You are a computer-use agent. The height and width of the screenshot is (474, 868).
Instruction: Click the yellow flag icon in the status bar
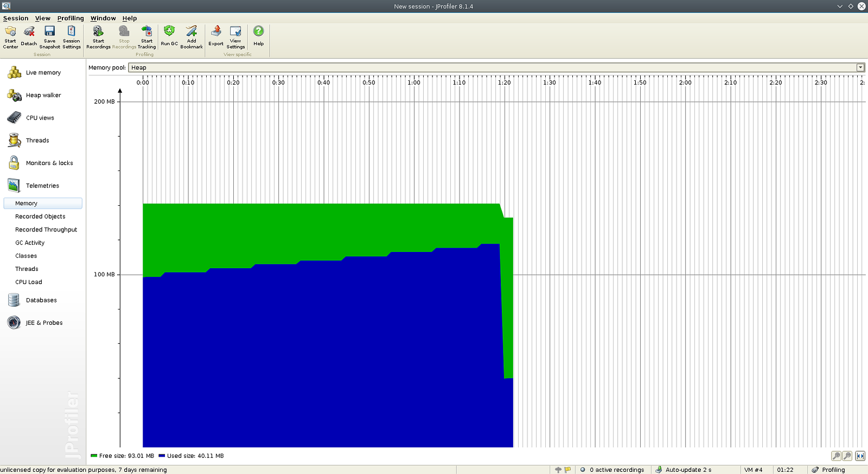[567, 470]
